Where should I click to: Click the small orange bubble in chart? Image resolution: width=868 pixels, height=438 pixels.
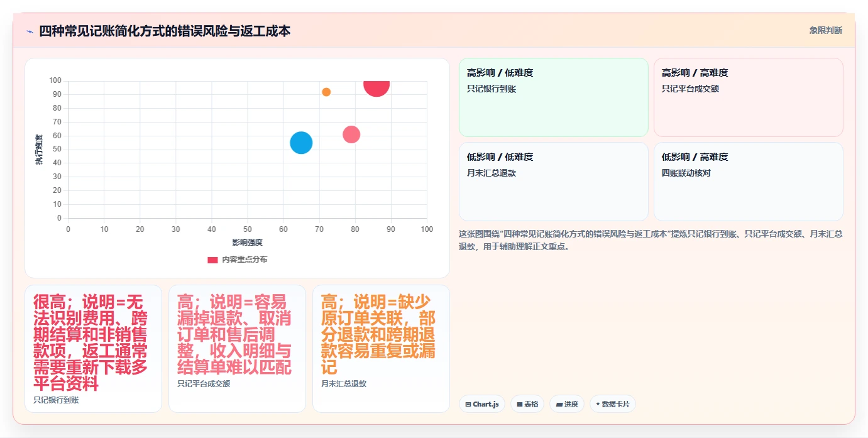(326, 92)
